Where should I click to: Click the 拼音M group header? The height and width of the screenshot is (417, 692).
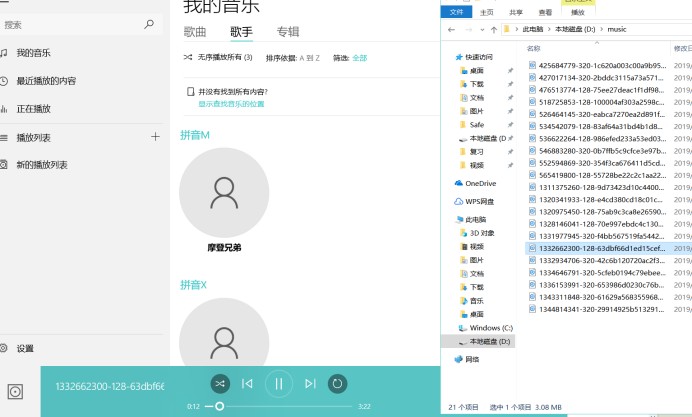click(x=195, y=135)
